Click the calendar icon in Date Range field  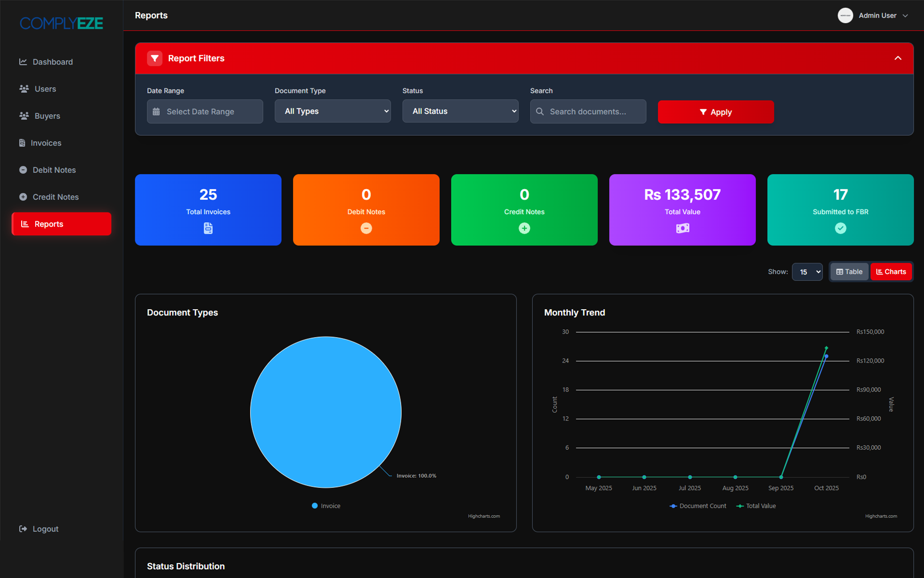(x=156, y=112)
